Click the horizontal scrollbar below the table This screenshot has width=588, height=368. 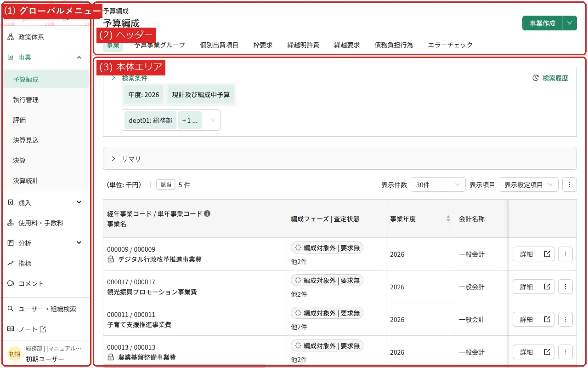coord(184,366)
